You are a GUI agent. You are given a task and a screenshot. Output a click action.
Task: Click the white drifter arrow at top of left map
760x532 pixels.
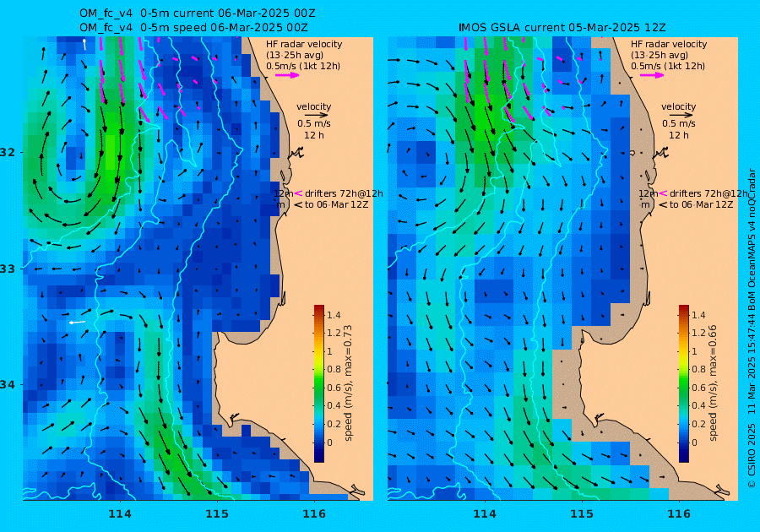(x=84, y=44)
